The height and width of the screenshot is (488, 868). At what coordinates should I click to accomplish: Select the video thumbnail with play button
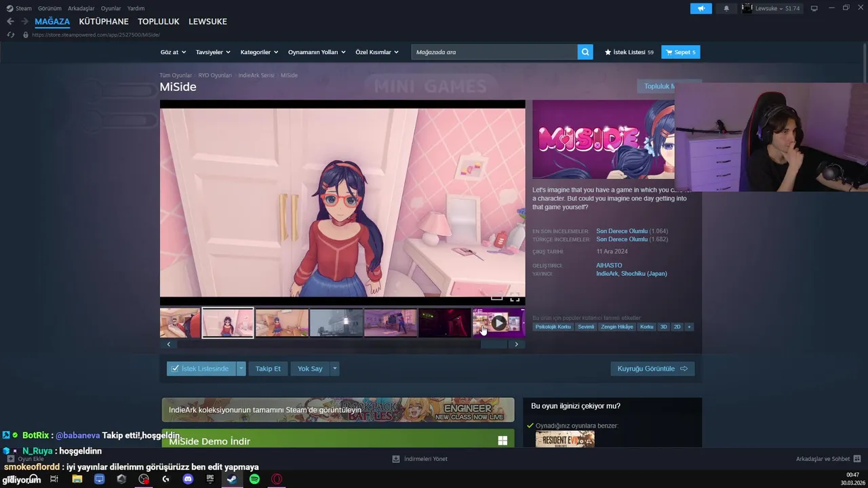[x=498, y=323]
